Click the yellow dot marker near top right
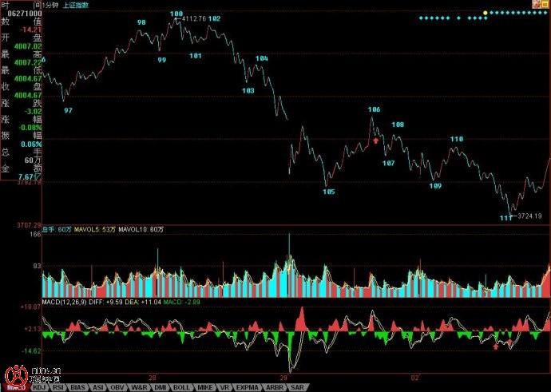Screen dimensions: 551x392 pos(485,13)
